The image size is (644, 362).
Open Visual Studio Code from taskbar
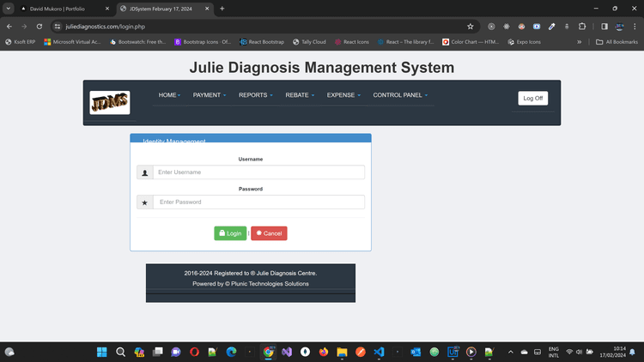(379, 352)
